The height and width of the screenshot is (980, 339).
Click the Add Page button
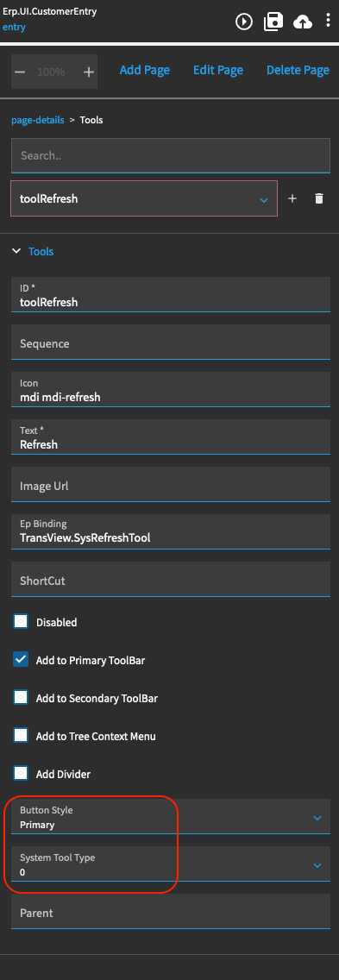pos(144,70)
